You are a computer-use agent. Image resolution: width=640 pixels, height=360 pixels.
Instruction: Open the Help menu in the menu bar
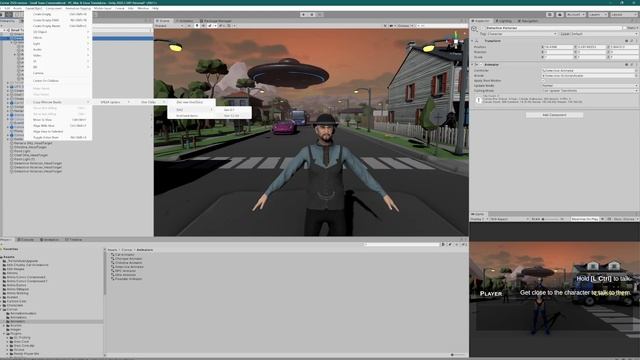(x=155, y=8)
